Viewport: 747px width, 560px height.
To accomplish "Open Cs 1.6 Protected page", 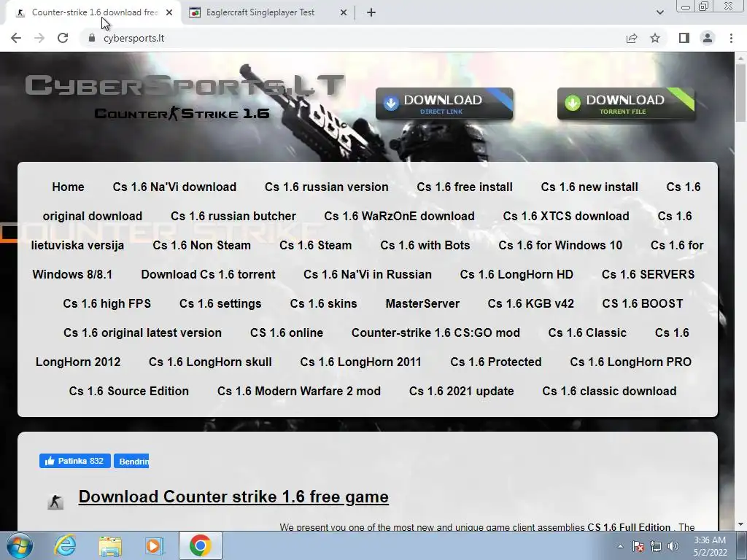I will point(496,362).
